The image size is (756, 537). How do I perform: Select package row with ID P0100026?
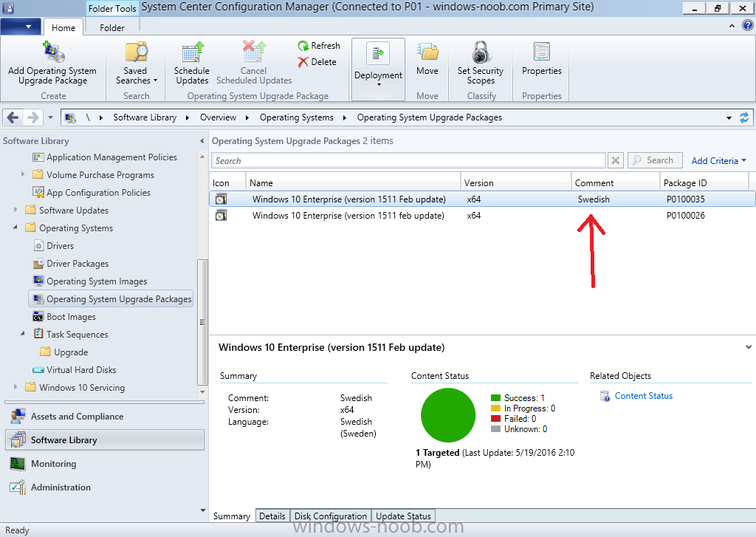[482, 216]
